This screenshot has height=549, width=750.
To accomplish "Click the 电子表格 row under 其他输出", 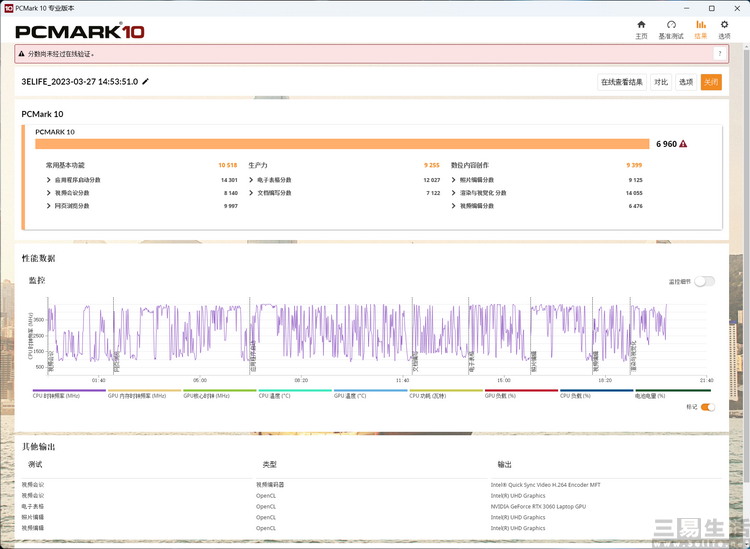I will (x=33, y=506).
